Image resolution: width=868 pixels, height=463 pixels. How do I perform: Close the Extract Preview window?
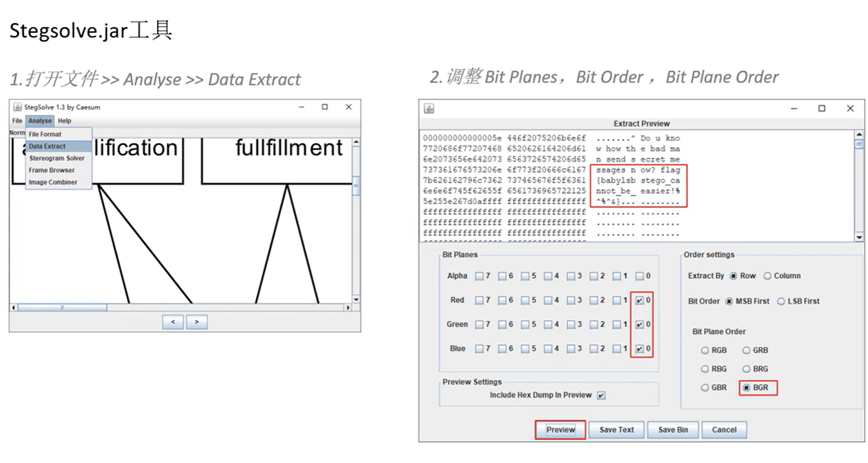tap(850, 108)
